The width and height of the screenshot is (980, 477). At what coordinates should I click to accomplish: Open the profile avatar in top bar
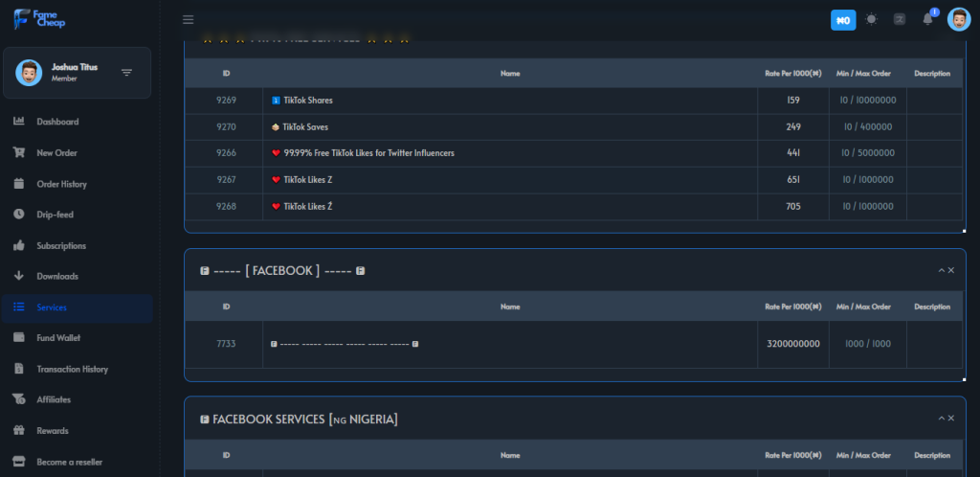[x=959, y=19]
